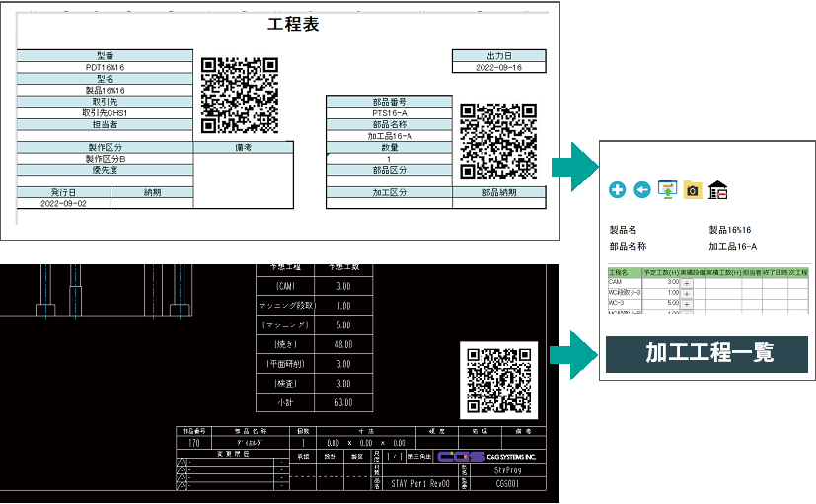Click the blue back arrow icon
The height and width of the screenshot is (504, 816).
(642, 189)
